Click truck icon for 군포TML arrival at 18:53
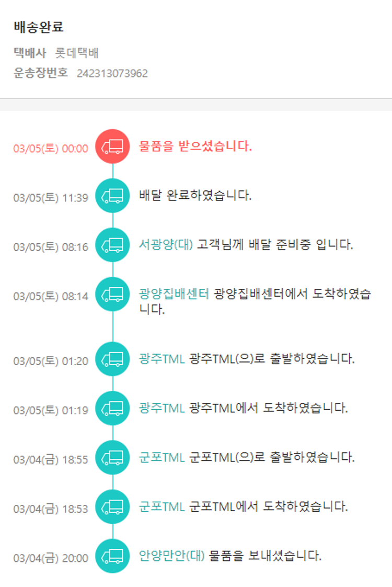This screenshot has width=392, height=587. (x=112, y=506)
